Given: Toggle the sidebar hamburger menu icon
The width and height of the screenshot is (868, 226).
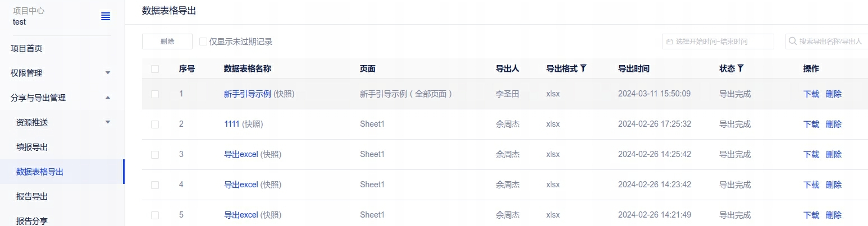Looking at the screenshot, I should click(106, 17).
